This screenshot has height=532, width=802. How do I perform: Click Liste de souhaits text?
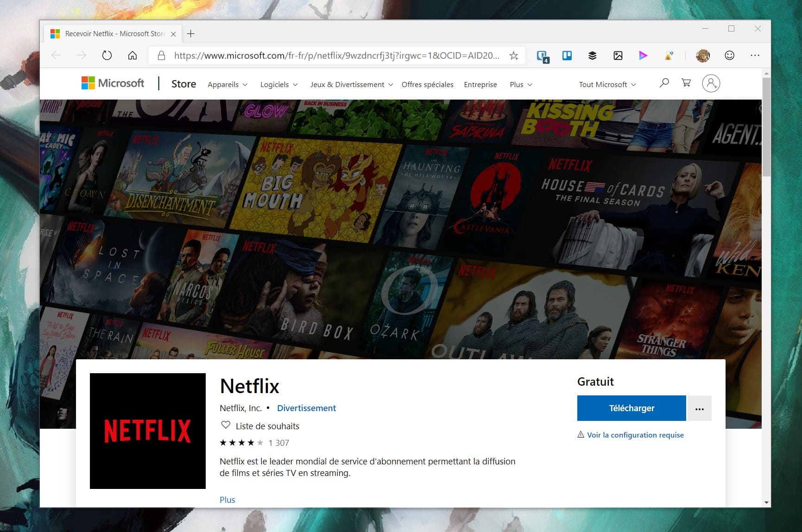tap(267, 426)
